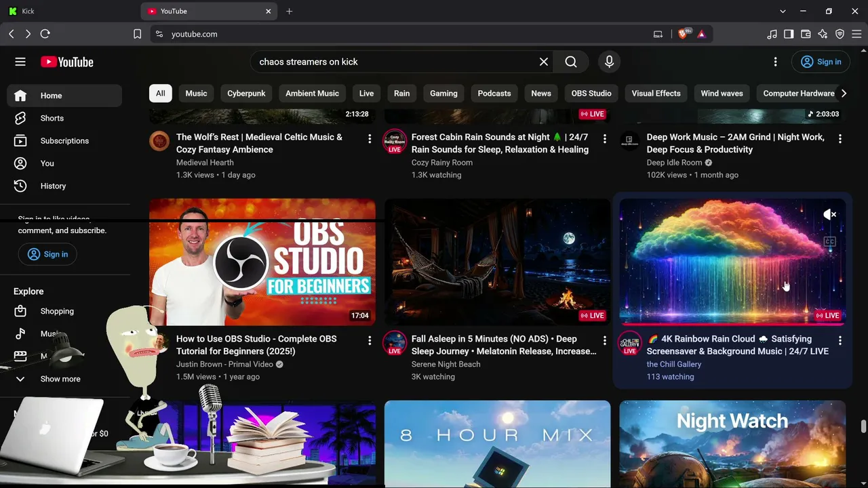Filter by the News chip
Viewport: 868px width, 488px height.
[541, 94]
